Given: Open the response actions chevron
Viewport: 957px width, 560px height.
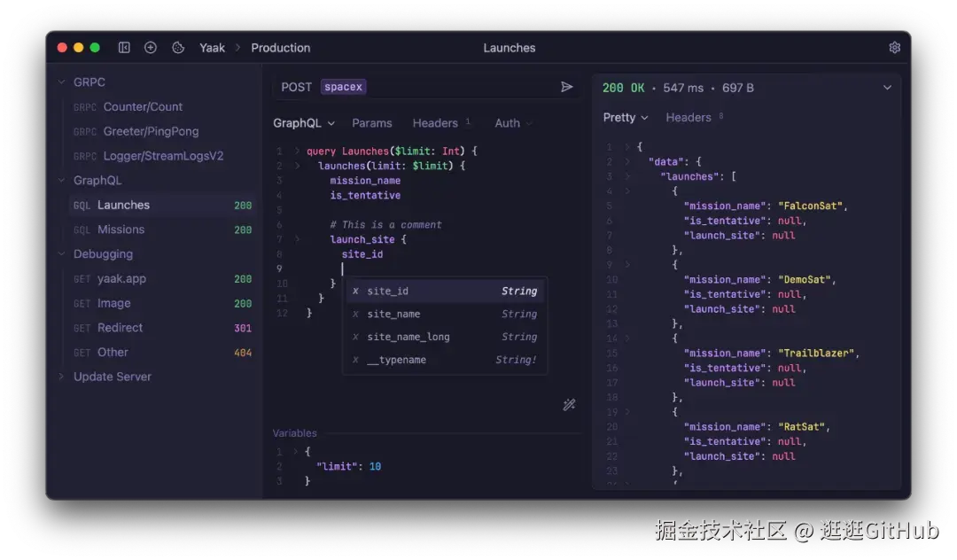Looking at the screenshot, I should tap(887, 88).
